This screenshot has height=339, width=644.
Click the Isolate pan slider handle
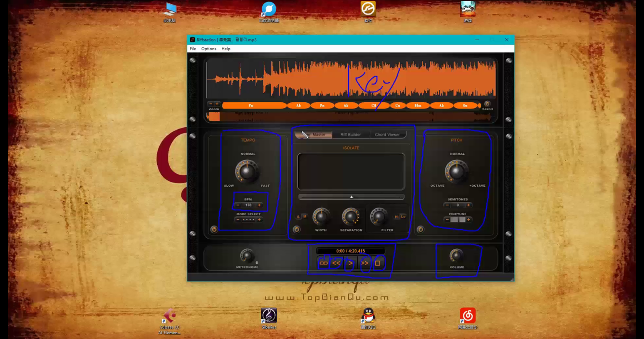(352, 197)
